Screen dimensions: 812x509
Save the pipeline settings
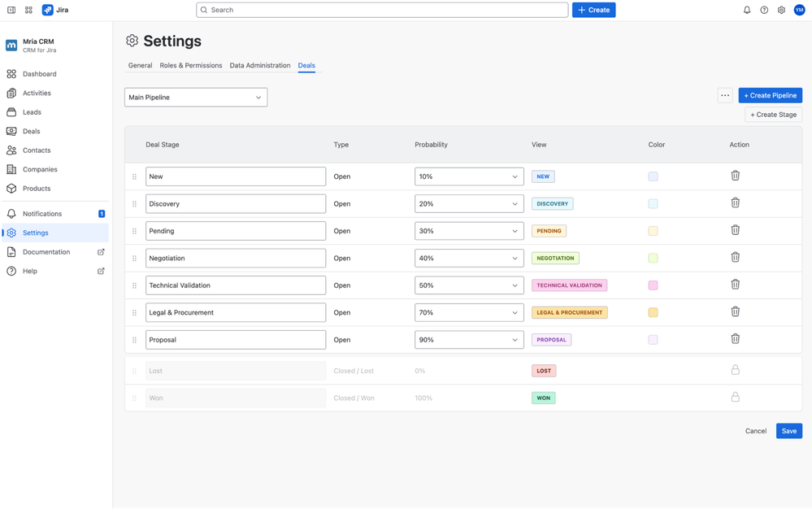coord(788,431)
